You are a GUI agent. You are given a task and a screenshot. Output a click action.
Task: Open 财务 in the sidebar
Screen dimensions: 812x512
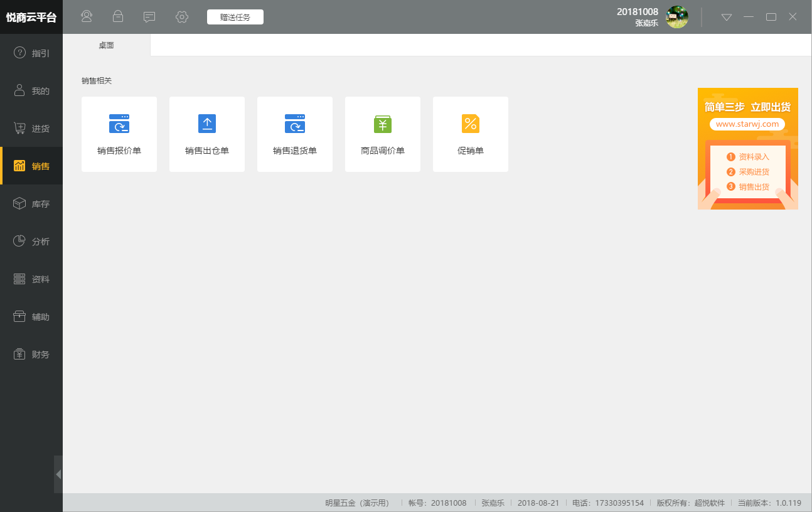[31, 355]
